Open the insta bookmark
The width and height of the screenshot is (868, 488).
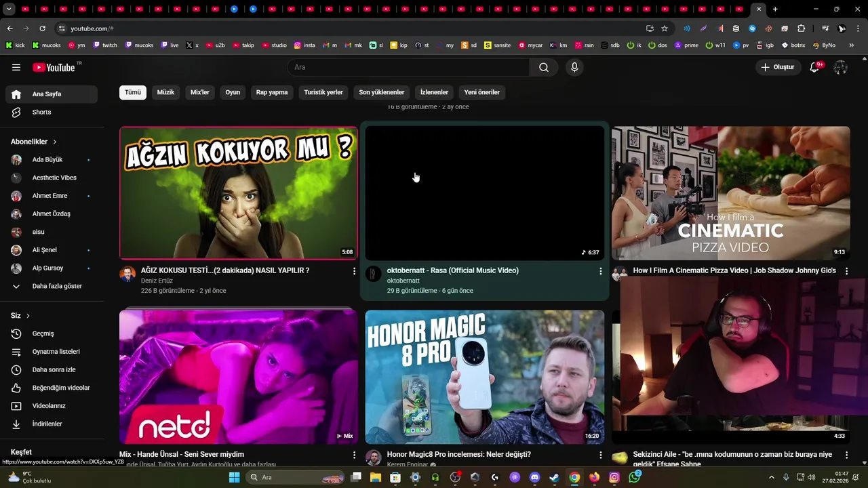[304, 45]
